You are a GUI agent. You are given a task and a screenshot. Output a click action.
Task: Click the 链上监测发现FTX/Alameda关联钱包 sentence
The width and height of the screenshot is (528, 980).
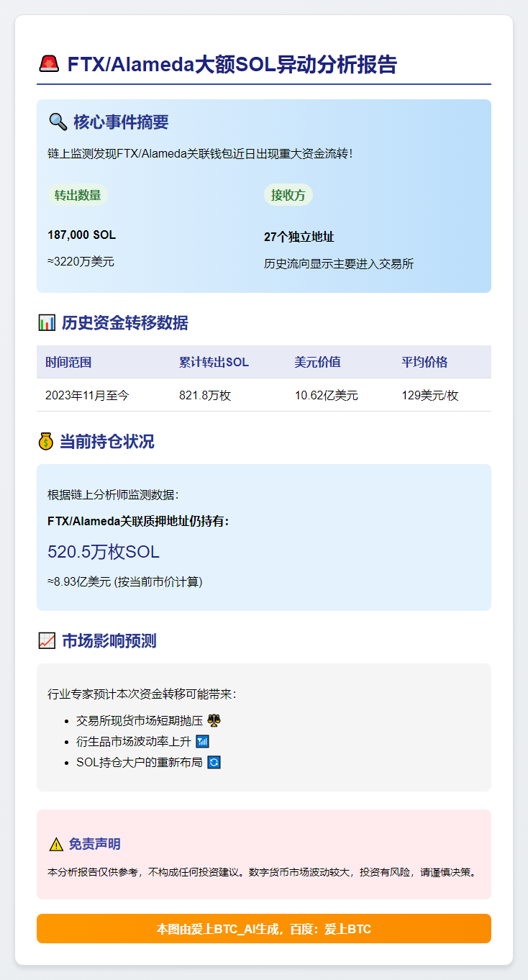(x=200, y=154)
